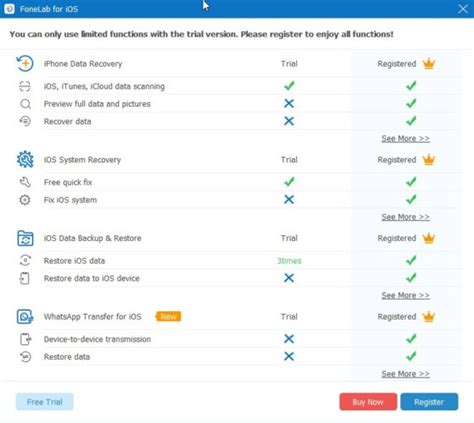
Task: Click iOS Data Backup & Restore heading
Action: (93, 238)
